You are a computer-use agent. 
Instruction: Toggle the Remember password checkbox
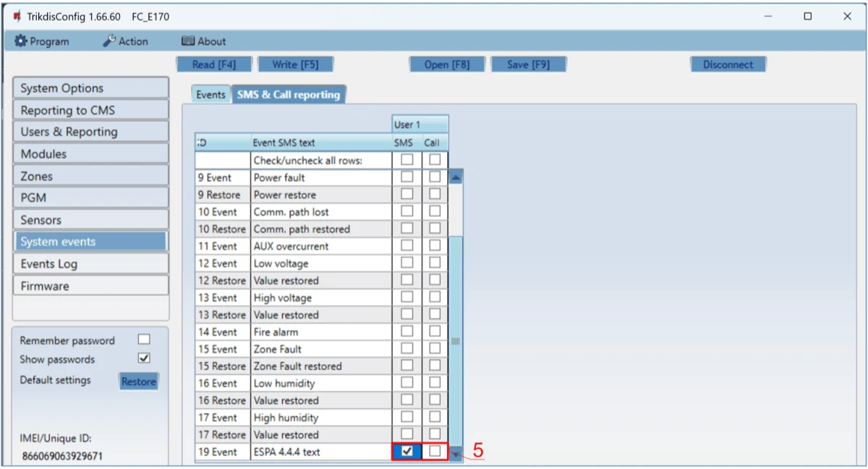click(x=144, y=339)
